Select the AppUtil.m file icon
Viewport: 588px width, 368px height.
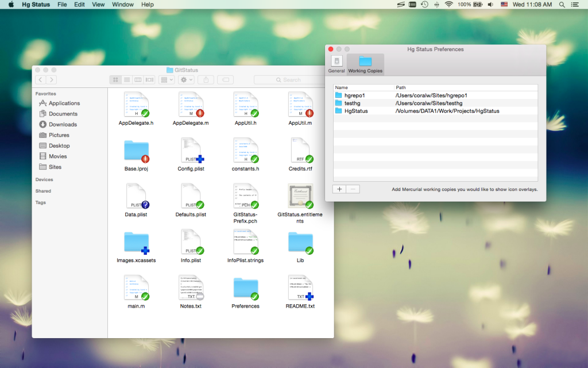coord(300,105)
